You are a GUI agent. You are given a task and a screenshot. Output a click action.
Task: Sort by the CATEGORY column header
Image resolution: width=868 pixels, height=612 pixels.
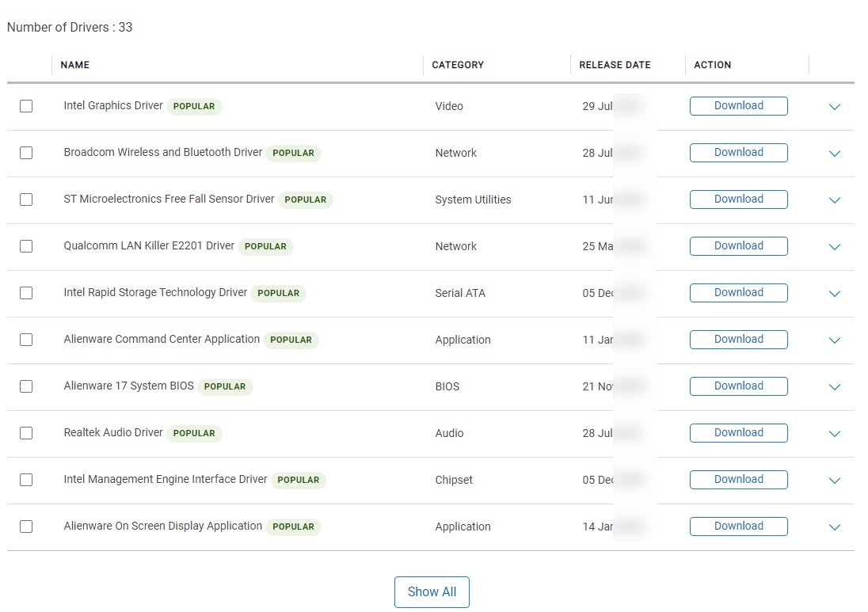click(458, 65)
